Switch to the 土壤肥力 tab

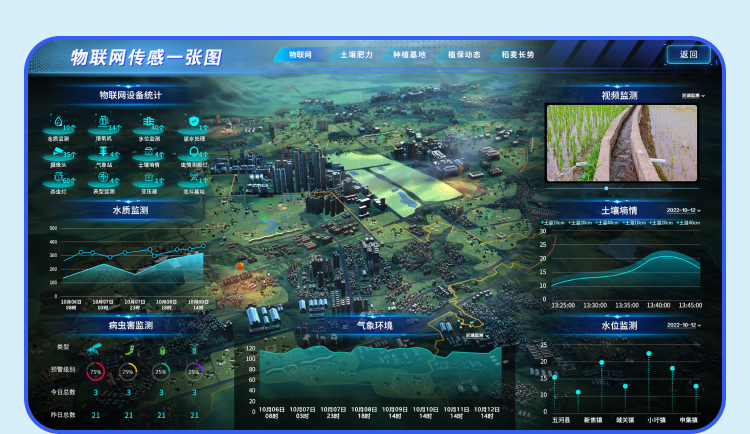355,55
